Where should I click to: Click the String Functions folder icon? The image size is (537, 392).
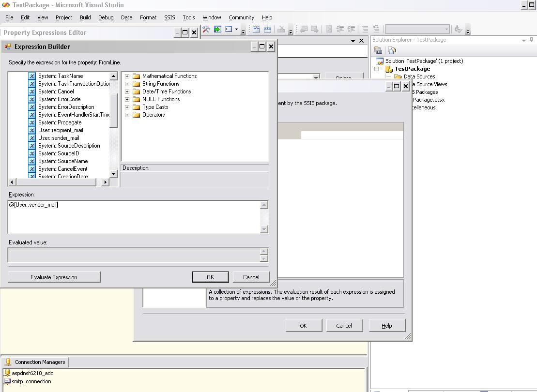tap(137, 84)
